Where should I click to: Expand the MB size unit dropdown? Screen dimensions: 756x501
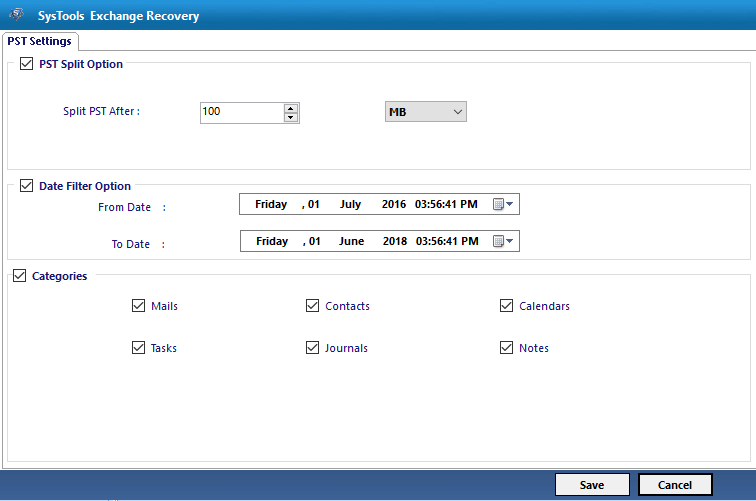[426, 112]
